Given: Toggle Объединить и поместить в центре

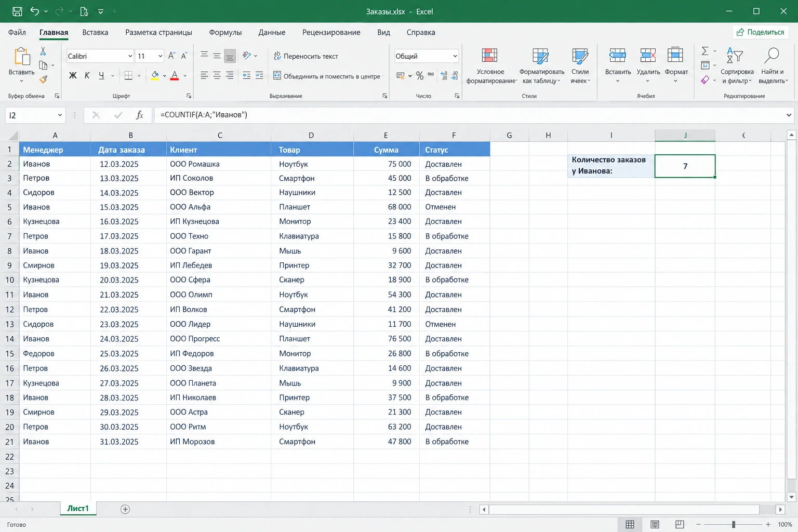Looking at the screenshot, I should [327, 76].
